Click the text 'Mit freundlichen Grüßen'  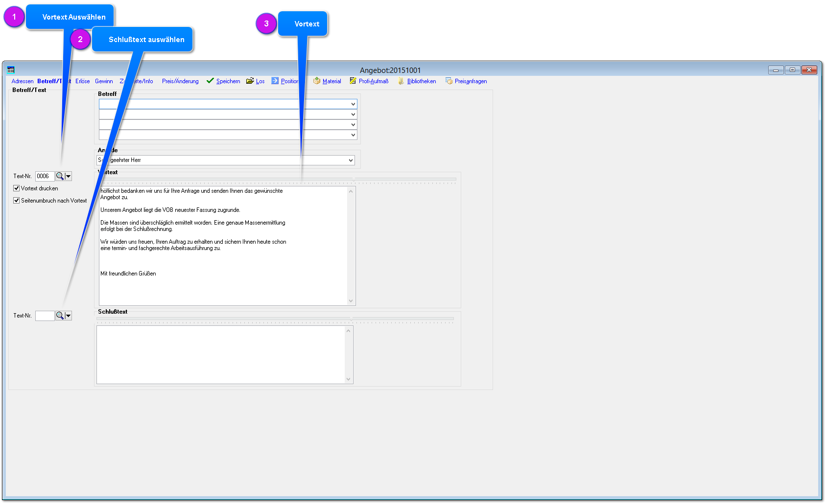tap(128, 274)
